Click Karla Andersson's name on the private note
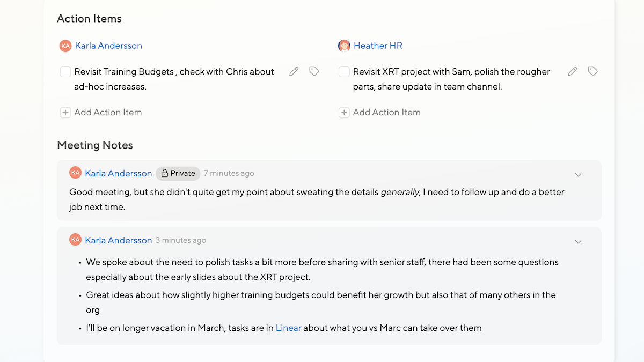This screenshot has width=644, height=362. coord(119,173)
